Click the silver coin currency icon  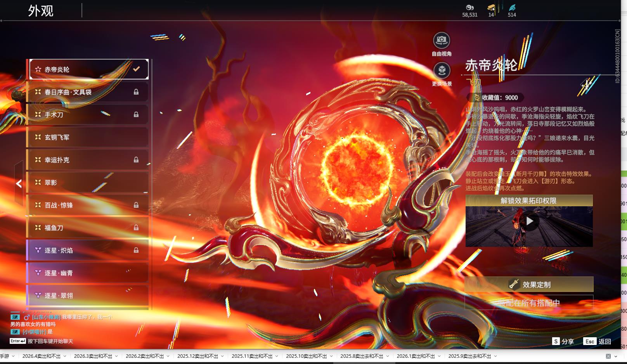point(469,7)
